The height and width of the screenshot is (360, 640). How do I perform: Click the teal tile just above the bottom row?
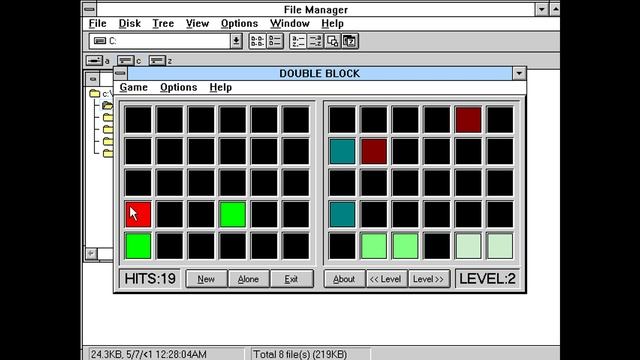[x=342, y=214]
